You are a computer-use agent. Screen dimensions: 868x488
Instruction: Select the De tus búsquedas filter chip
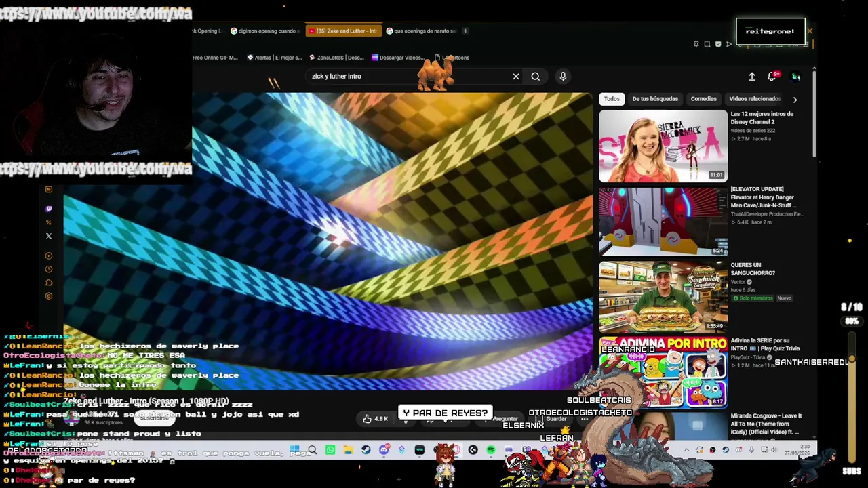(655, 99)
